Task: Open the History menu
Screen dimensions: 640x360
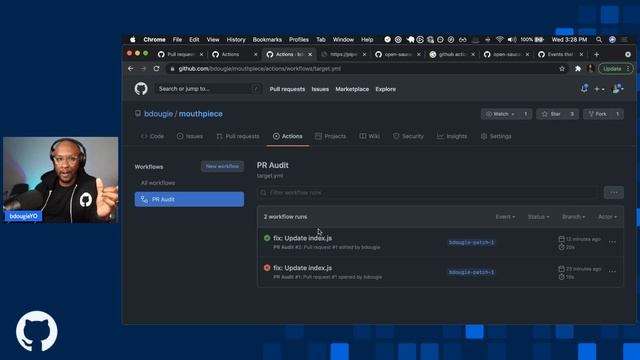Action: point(236,40)
